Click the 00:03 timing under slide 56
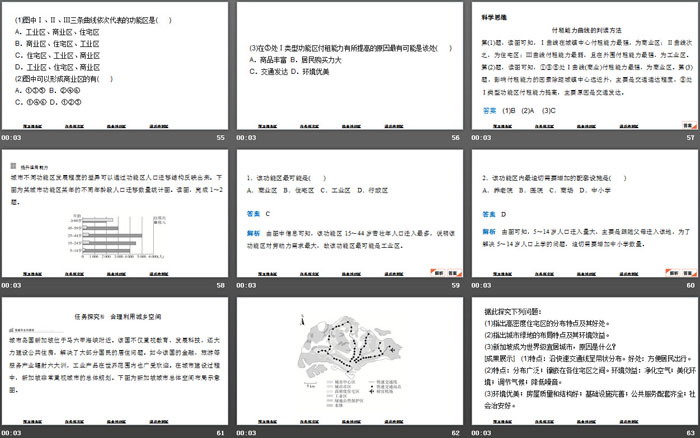This screenshot has height=438, width=700. point(246,138)
